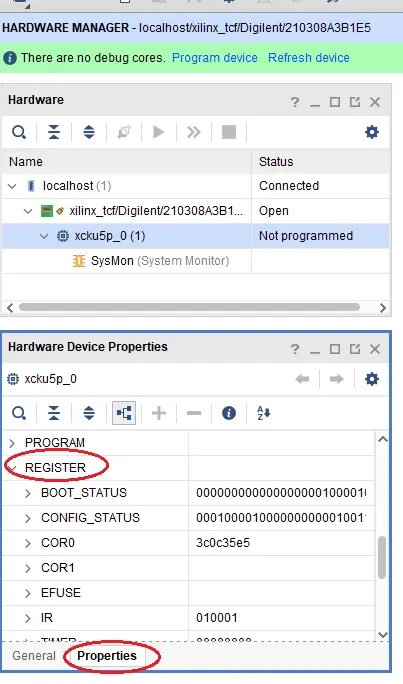Screen dimensions: 403x684
Task: Click the property info icon
Action: coord(229,413)
